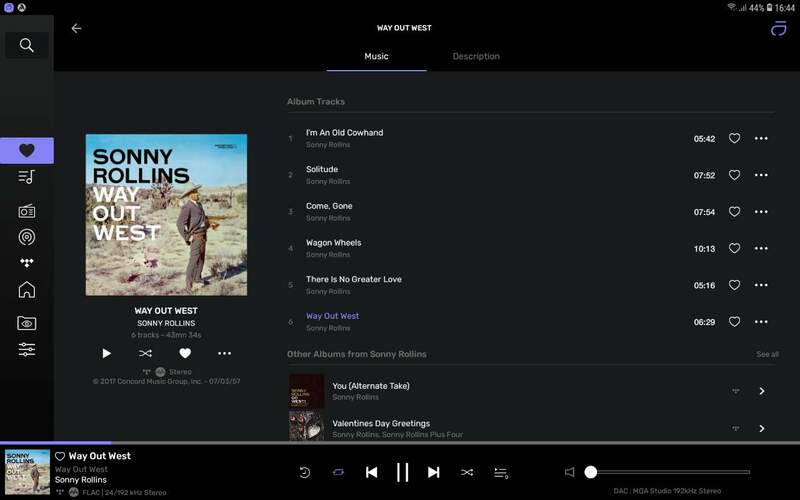The image size is (800, 500).
Task: Shuffle the album under cover art
Action: point(145,353)
